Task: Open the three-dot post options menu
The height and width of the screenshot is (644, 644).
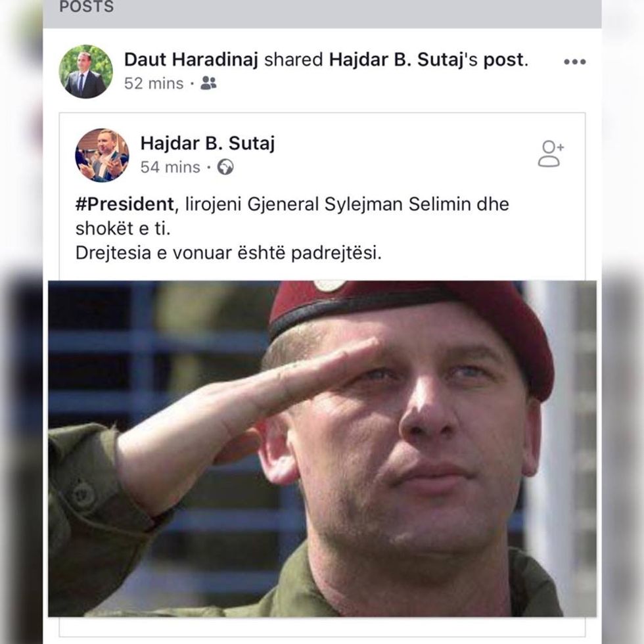Action: coord(574,62)
